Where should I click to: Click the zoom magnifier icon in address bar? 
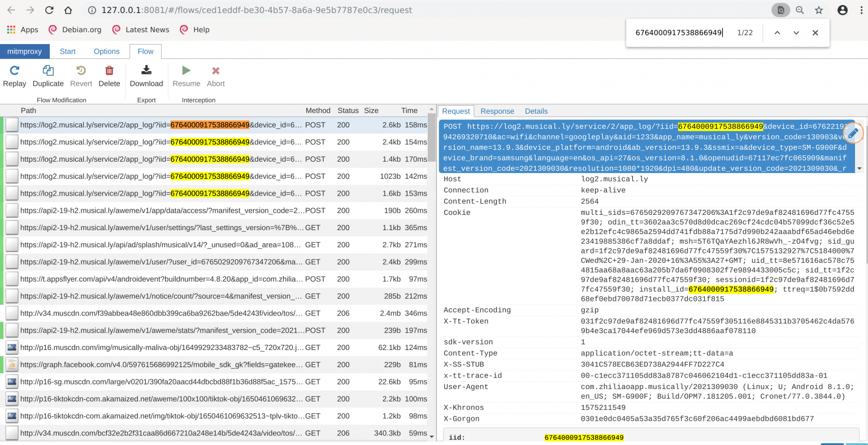[x=800, y=10]
